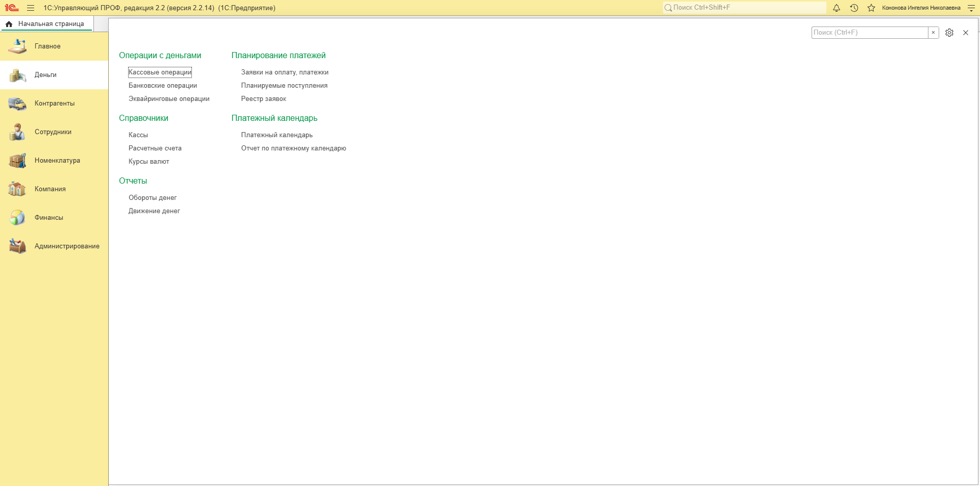980x486 pixels.
Task: Open the Финансы pie chart icon
Action: tap(17, 218)
